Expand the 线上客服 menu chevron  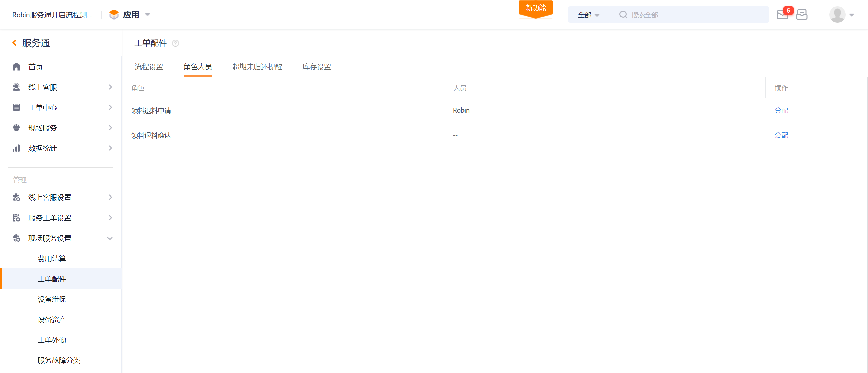click(x=110, y=87)
